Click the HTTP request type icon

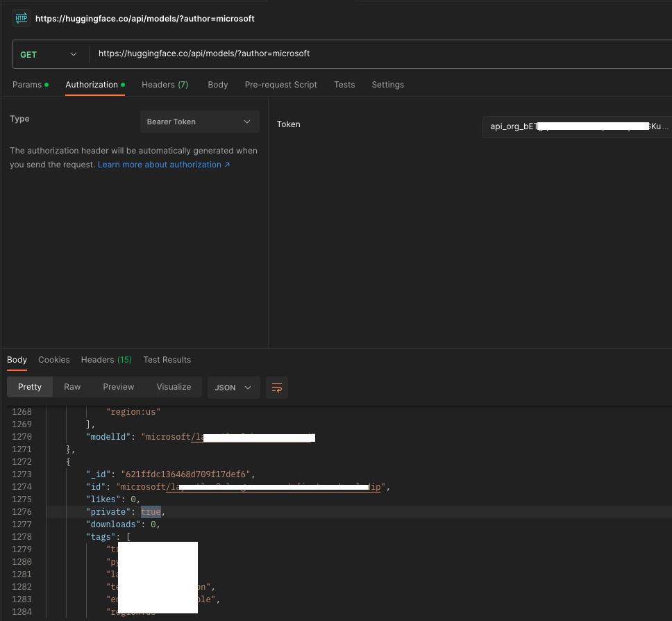coord(20,18)
